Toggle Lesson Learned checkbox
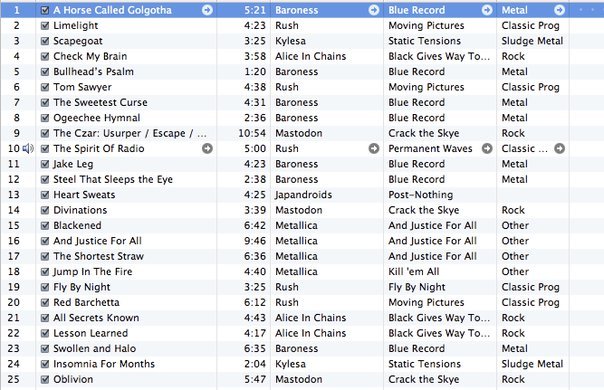604x390 pixels. 45,333
